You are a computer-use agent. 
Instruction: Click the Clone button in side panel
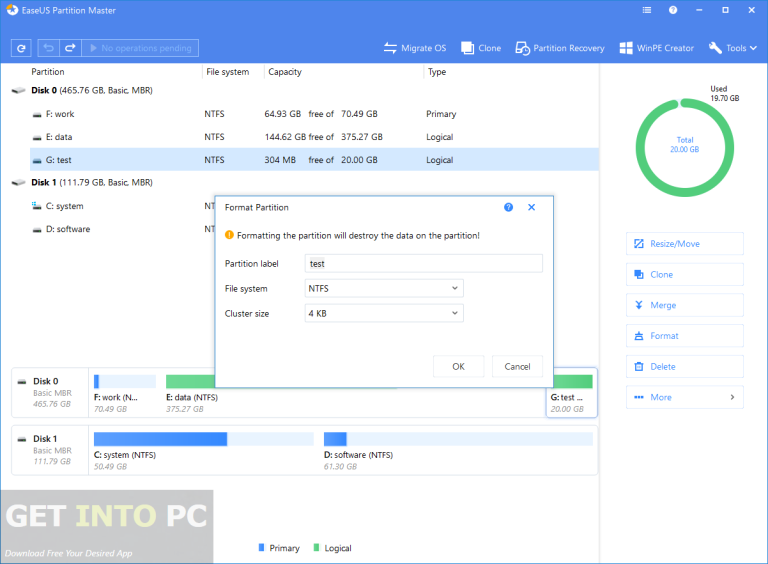coord(685,275)
